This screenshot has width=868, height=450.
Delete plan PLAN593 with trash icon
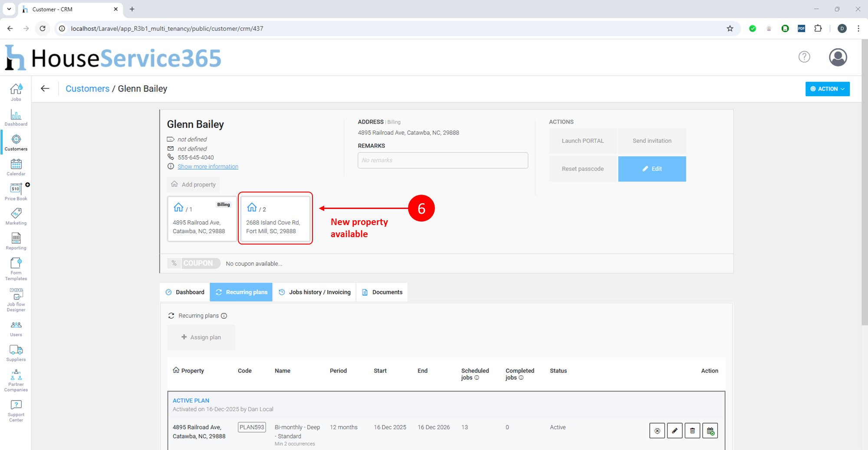[x=692, y=430]
